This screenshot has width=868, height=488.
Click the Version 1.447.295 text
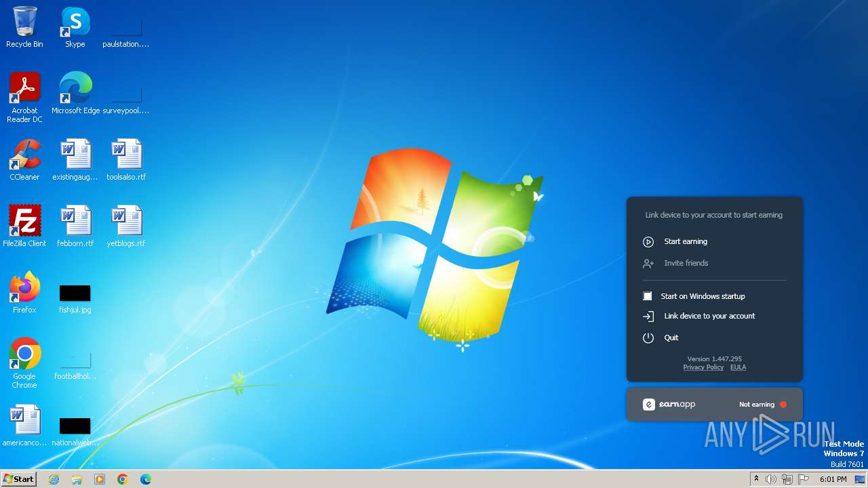(715, 359)
